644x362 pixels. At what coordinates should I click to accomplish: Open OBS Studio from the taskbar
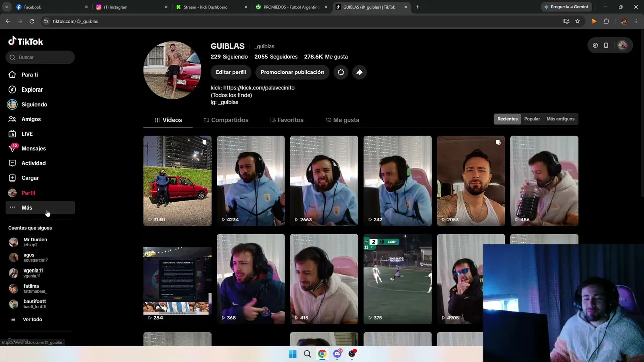tap(352, 354)
